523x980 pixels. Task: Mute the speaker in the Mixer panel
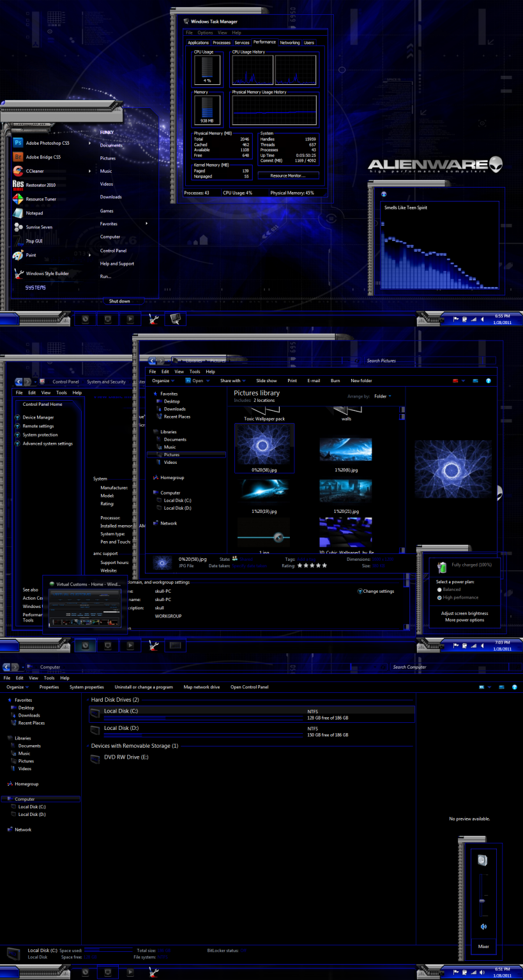483,926
